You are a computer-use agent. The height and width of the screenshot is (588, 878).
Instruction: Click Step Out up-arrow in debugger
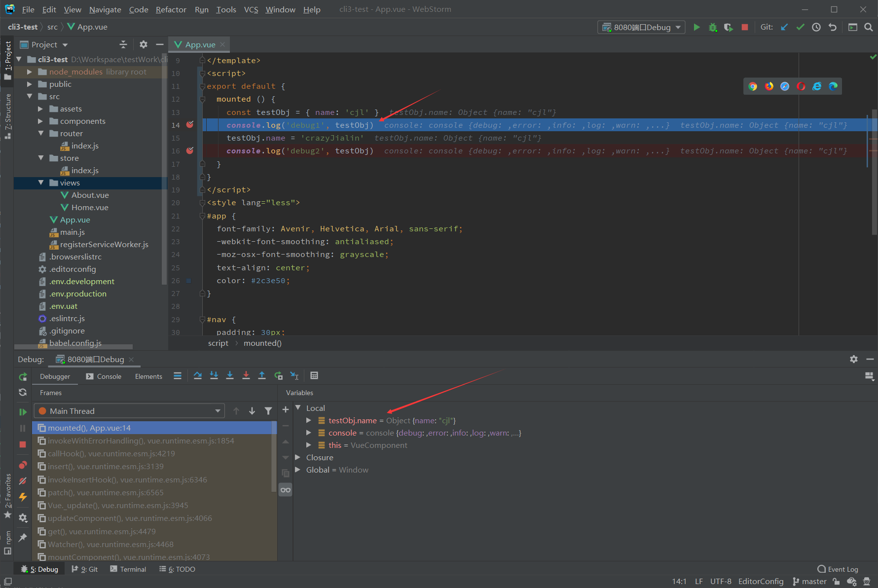(x=262, y=376)
